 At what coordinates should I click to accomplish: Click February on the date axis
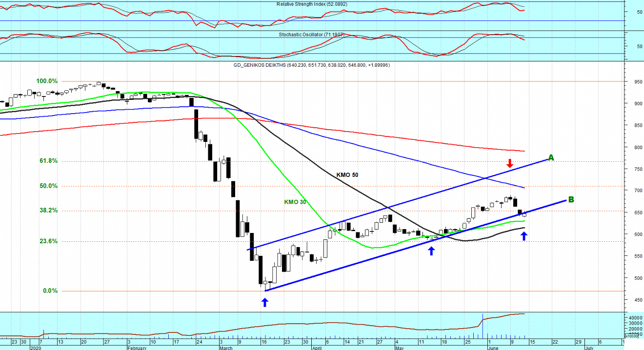point(137,348)
